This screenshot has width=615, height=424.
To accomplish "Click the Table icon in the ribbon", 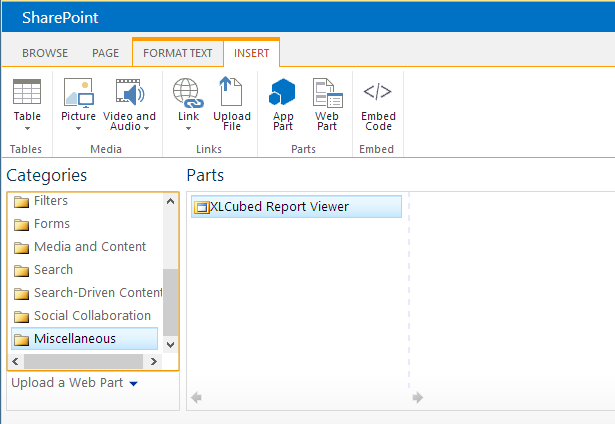I will point(27,91).
